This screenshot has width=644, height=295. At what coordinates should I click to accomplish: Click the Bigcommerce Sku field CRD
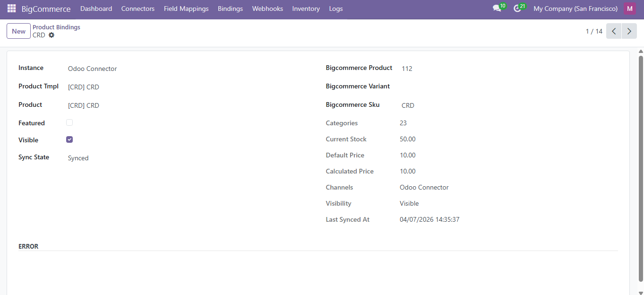[x=408, y=105]
